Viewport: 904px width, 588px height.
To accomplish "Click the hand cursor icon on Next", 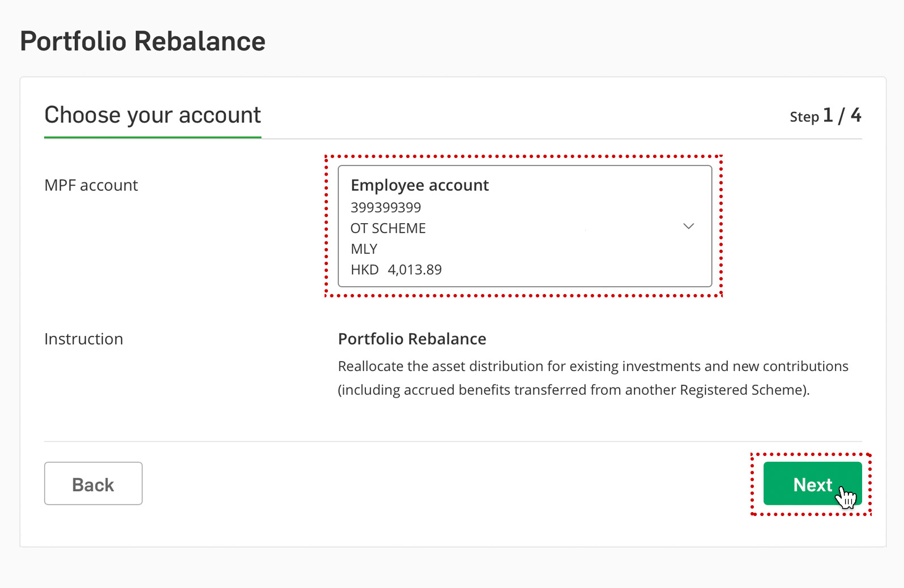I will pos(846,497).
